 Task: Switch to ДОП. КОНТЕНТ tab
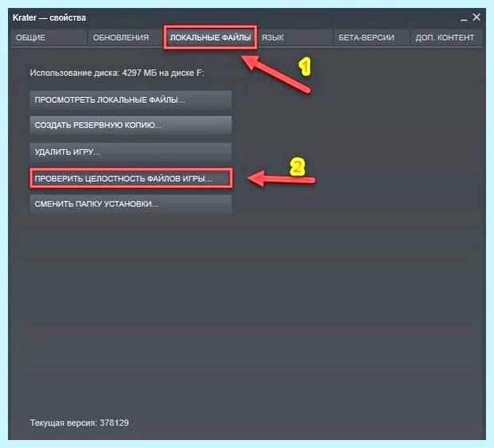446,37
